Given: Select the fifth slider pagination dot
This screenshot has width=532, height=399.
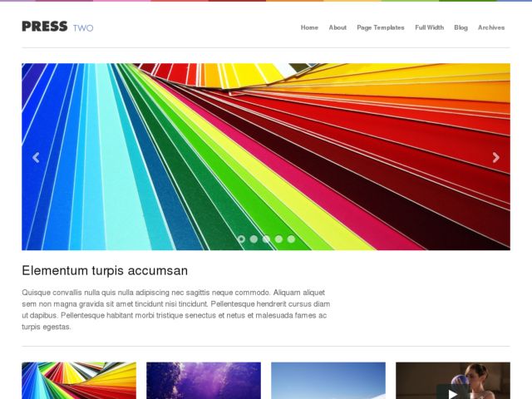Looking at the screenshot, I should click(292, 239).
